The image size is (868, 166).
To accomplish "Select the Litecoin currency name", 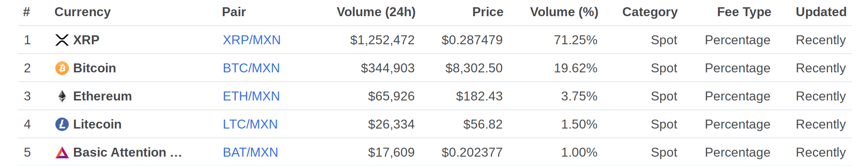I will point(97,124).
